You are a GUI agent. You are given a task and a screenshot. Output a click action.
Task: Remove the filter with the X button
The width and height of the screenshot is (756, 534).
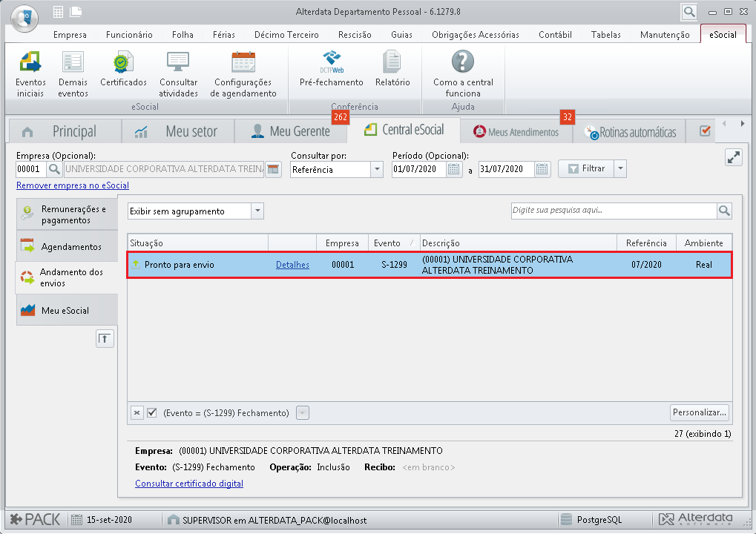137,413
